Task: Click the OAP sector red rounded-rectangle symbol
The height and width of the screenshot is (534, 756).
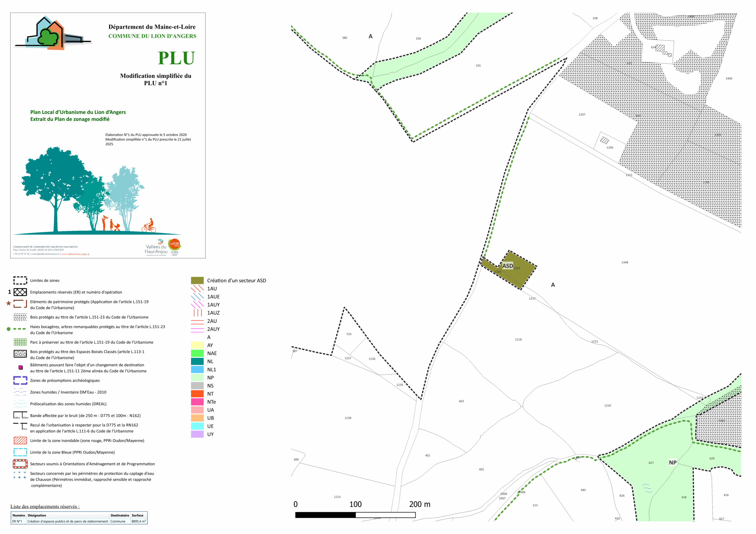Action: pyautogui.click(x=20, y=464)
